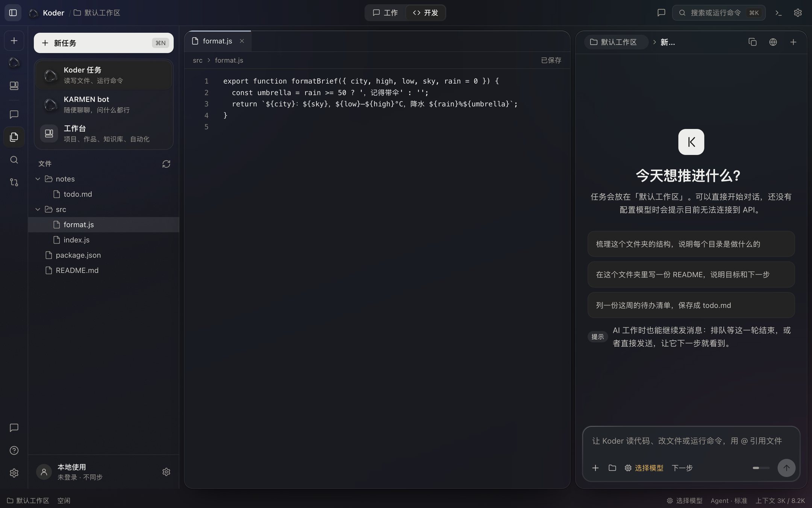This screenshot has height=508, width=812.
Task: Open Koder 任务 entry
Action: click(104, 75)
